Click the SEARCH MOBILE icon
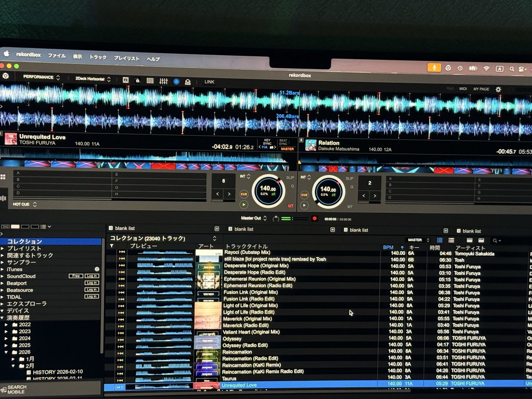The width and height of the screenshot is (532, 399). [4, 390]
